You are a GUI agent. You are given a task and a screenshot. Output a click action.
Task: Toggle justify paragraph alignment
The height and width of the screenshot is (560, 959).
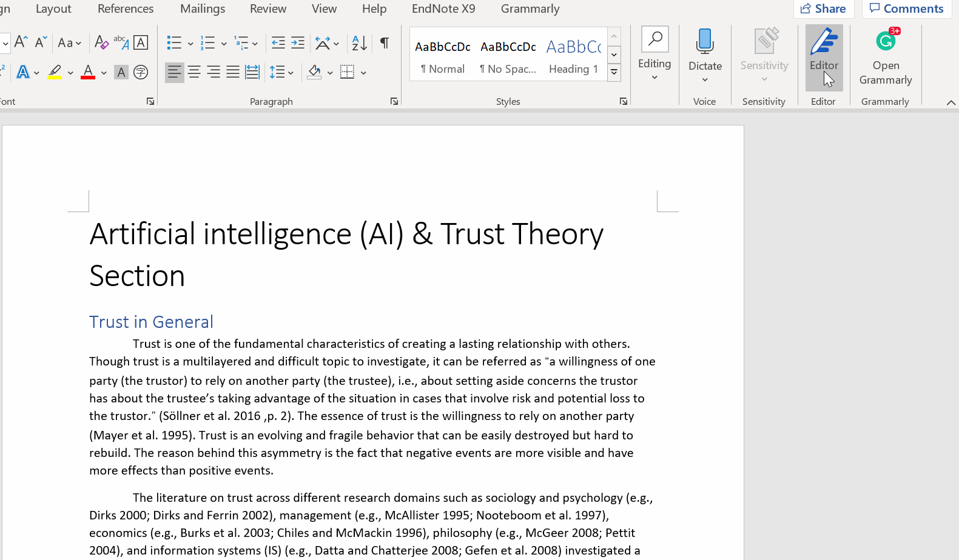(233, 73)
